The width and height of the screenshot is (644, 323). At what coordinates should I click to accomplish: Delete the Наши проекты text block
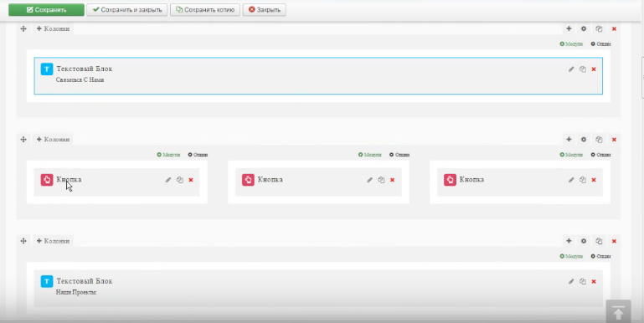[x=594, y=281]
